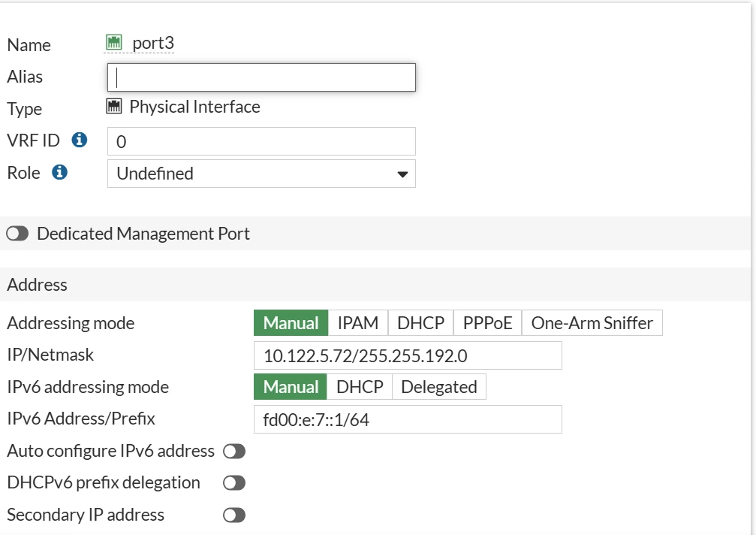756x535 pixels.
Task: Select One-Arm Sniffer addressing mode
Action: click(592, 323)
